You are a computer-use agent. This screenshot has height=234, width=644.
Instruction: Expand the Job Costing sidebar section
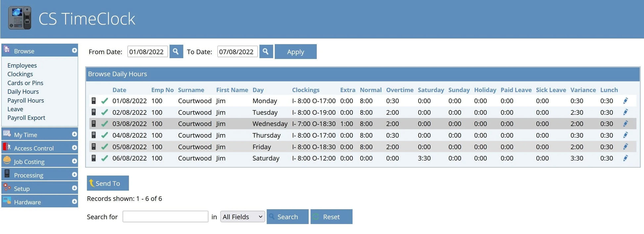click(74, 161)
